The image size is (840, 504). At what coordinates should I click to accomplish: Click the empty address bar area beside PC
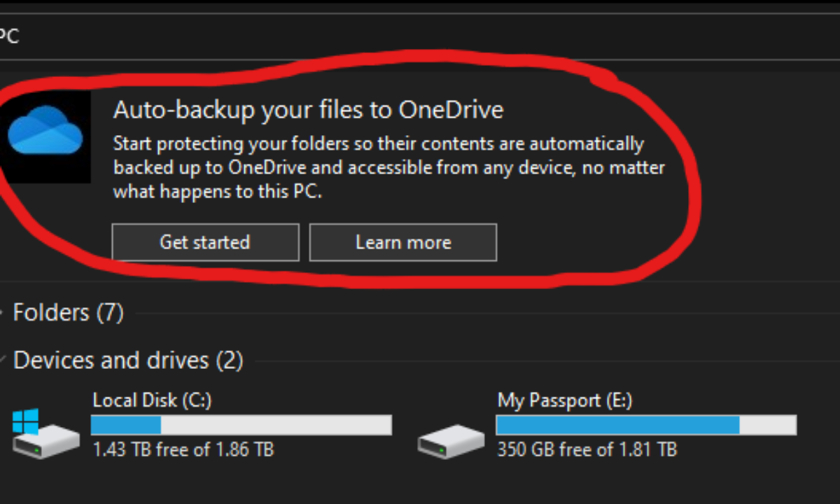tap(420, 36)
